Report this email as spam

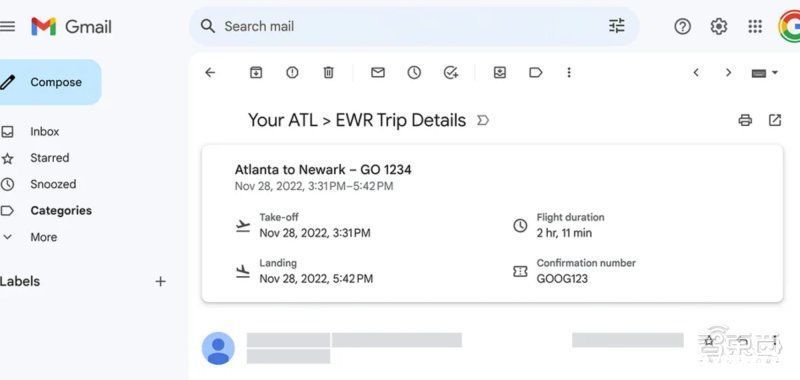[x=292, y=72]
